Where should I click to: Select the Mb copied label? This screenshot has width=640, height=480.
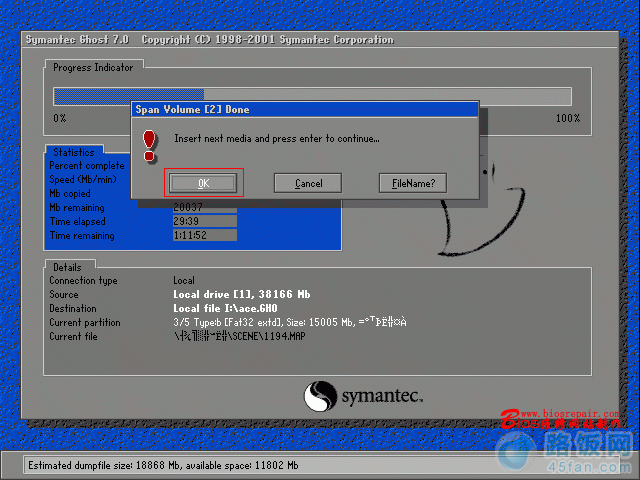click(70, 193)
